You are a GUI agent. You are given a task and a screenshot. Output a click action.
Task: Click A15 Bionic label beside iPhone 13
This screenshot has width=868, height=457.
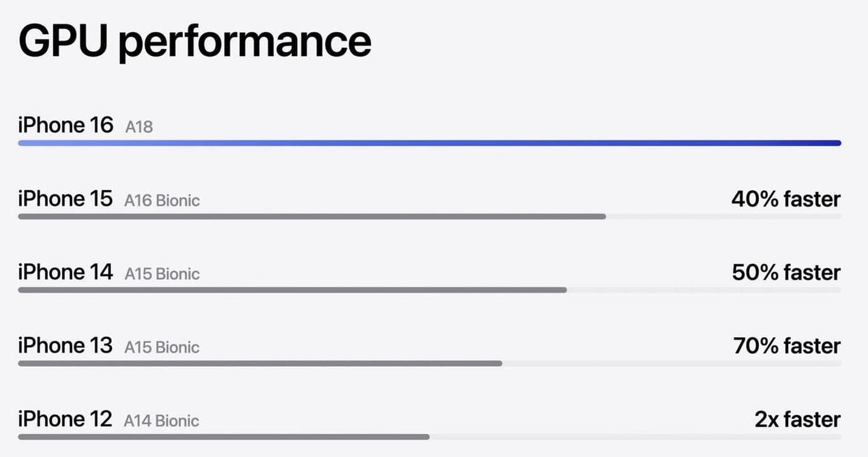click(162, 347)
